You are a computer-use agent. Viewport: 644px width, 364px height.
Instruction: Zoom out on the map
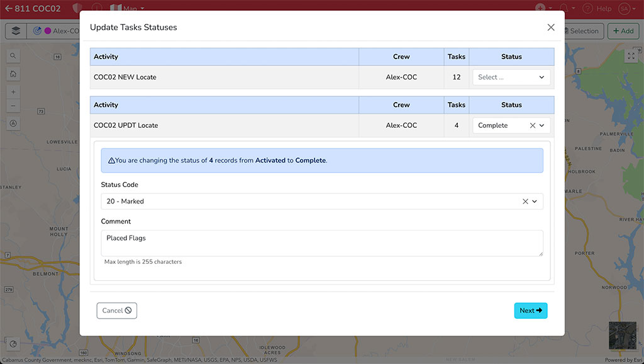[x=13, y=105]
